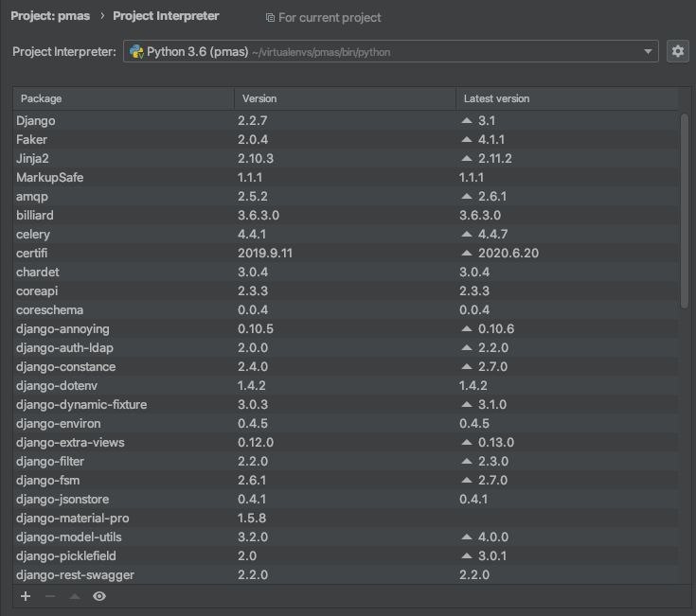This screenshot has width=696, height=616.
Task: Click the plus icon to install package
Action: (26, 596)
